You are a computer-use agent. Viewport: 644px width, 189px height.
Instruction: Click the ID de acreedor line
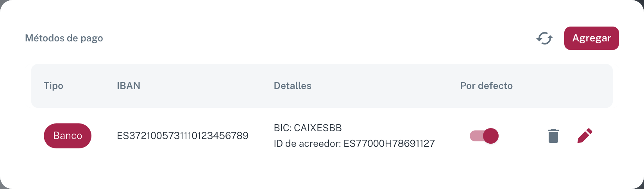(354, 144)
